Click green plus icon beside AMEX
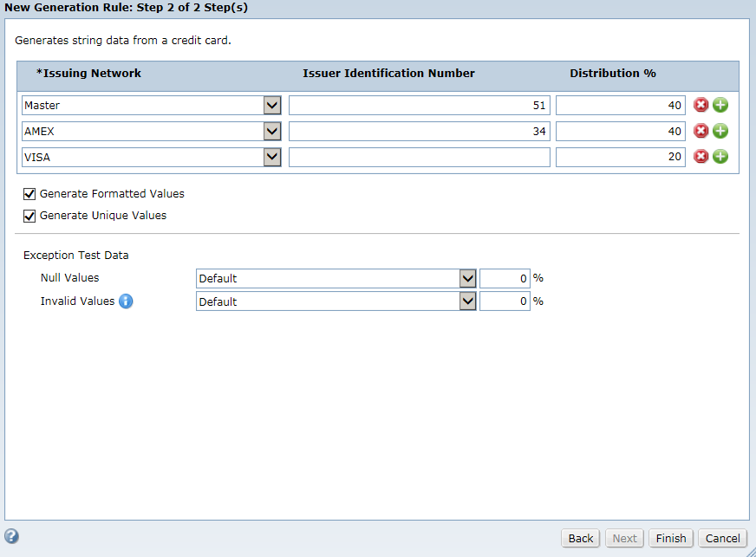756x557 pixels. point(720,131)
